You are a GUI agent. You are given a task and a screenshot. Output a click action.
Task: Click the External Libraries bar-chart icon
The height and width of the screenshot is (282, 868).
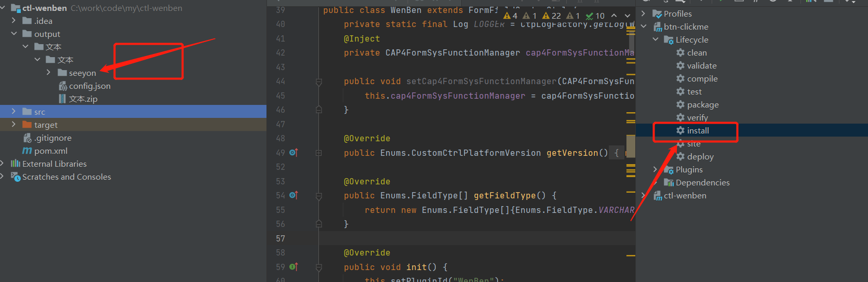point(16,164)
